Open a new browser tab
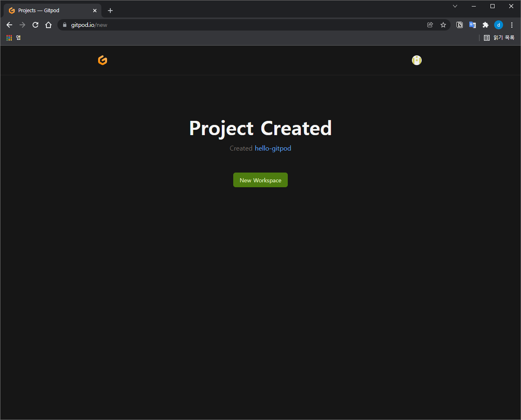This screenshot has width=521, height=420. point(110,11)
